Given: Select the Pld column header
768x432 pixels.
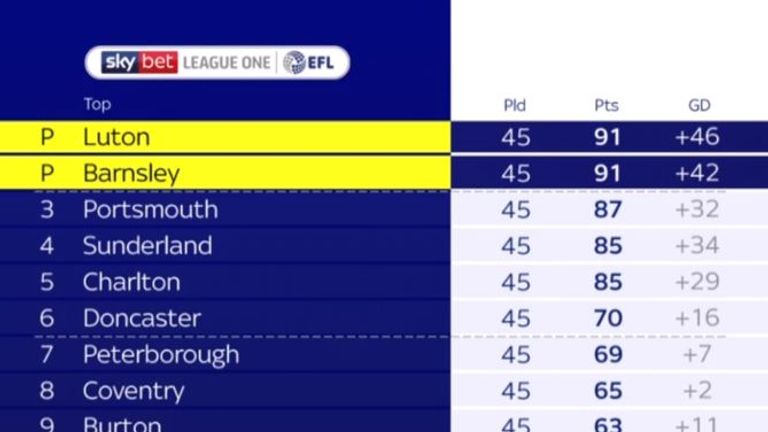Looking at the screenshot, I should [515, 105].
